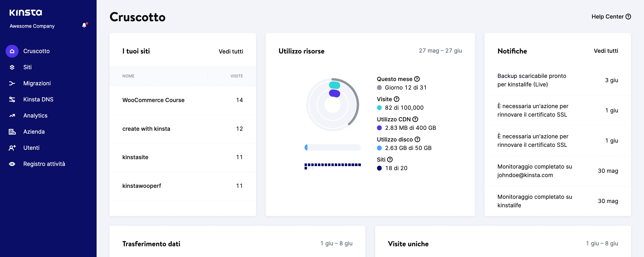Click the Analytics trend icon
The width and height of the screenshot is (644, 257).
(12, 116)
